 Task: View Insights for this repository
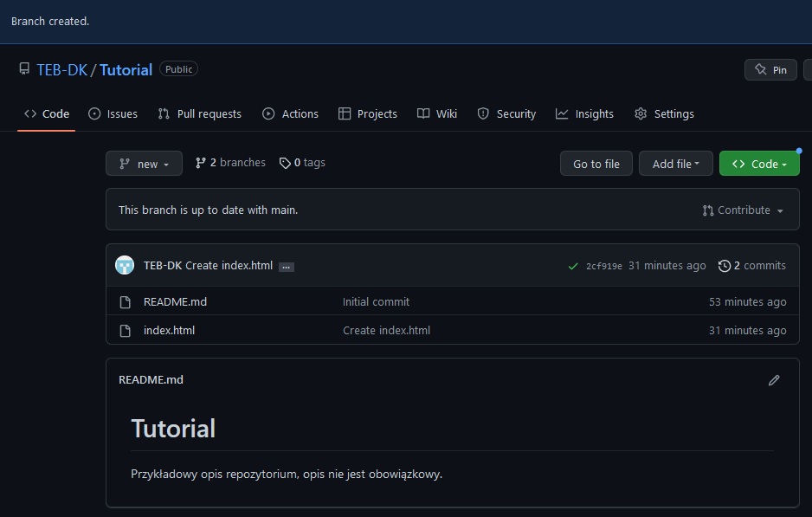click(x=584, y=113)
